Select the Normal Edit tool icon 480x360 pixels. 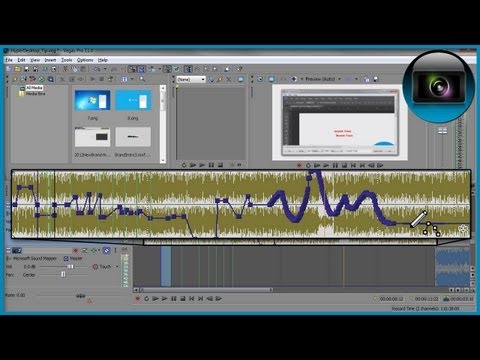click(x=188, y=69)
